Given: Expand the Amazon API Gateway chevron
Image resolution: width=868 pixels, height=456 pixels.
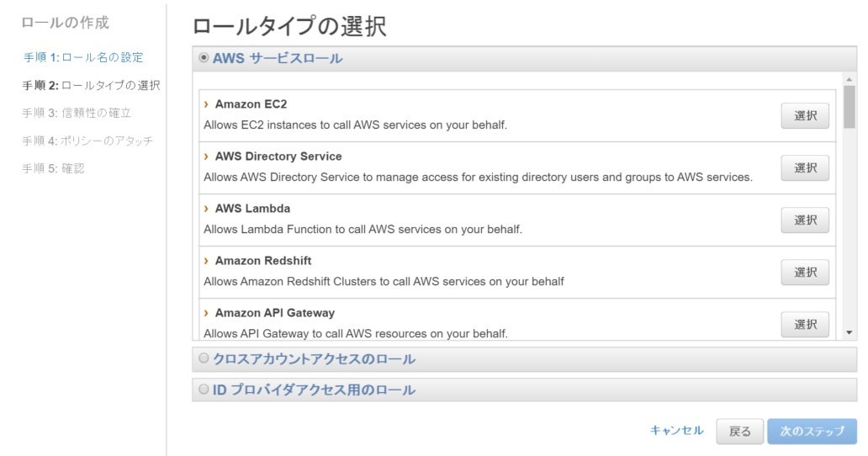Looking at the screenshot, I should [x=206, y=313].
